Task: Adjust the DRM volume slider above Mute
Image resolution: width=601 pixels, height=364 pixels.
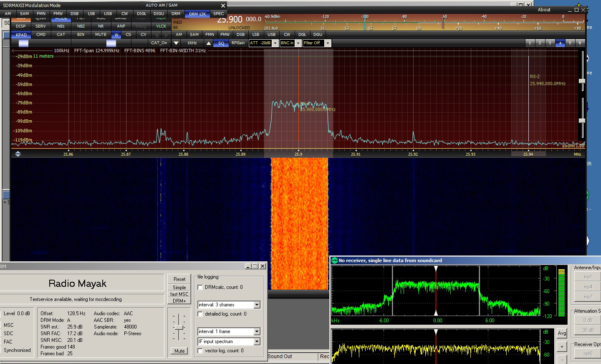Action: (x=179, y=328)
